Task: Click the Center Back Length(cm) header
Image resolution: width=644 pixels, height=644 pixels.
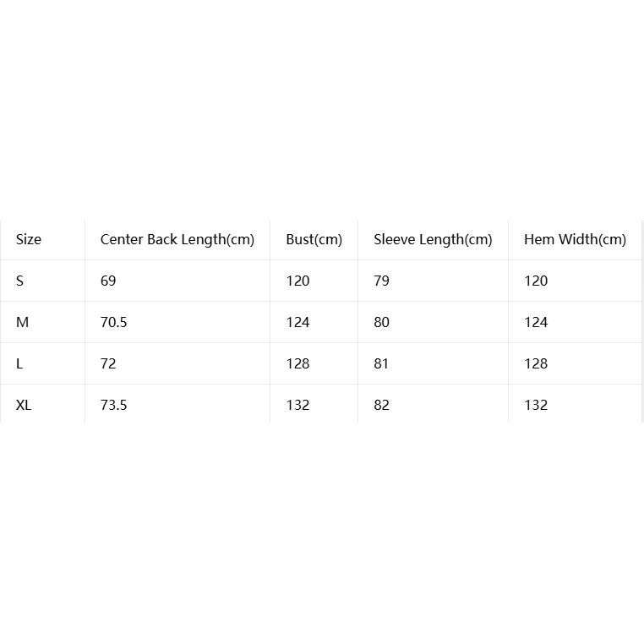Action: [177, 239]
